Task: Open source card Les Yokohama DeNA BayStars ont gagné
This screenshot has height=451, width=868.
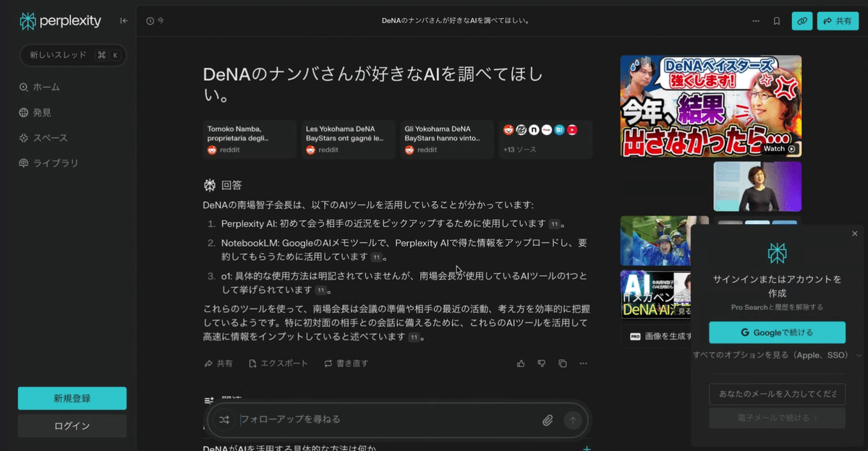Action: click(348, 139)
